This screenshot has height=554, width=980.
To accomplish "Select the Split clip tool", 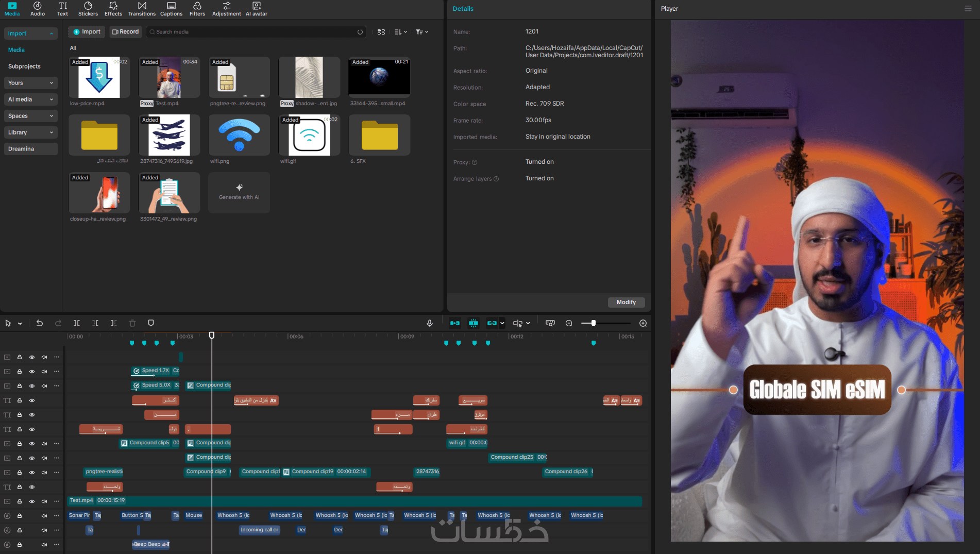I will point(77,323).
